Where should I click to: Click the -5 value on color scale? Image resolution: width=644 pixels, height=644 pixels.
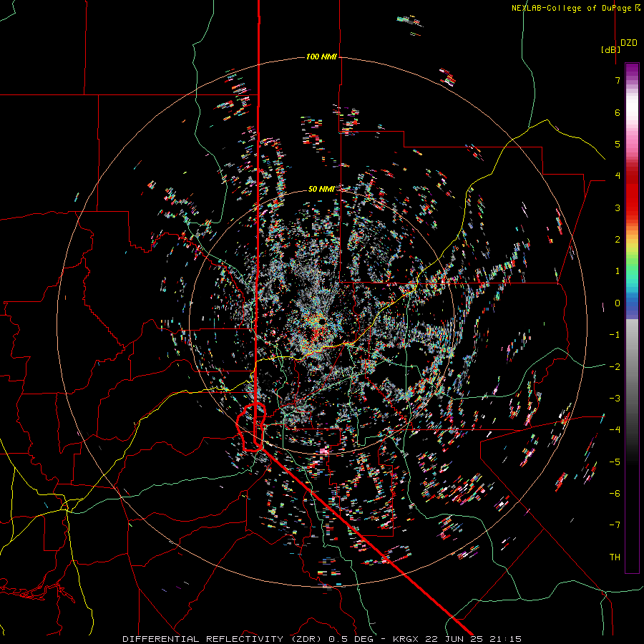pyautogui.click(x=615, y=462)
